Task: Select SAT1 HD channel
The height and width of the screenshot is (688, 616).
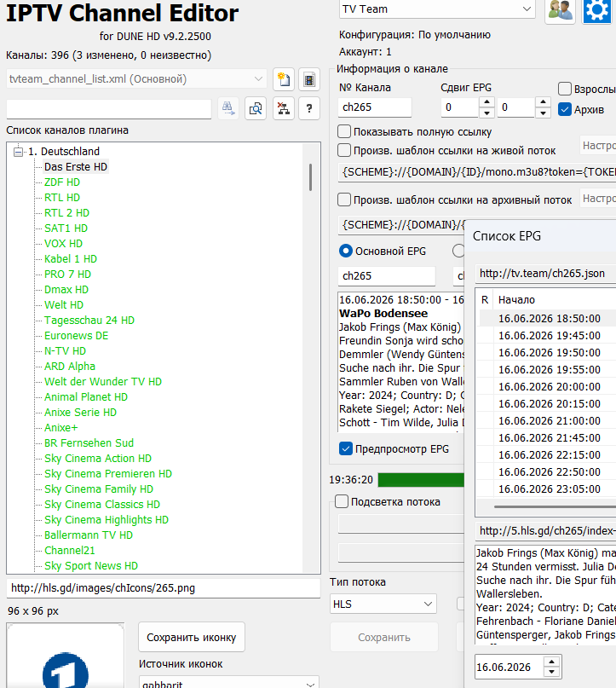Action: tap(66, 228)
